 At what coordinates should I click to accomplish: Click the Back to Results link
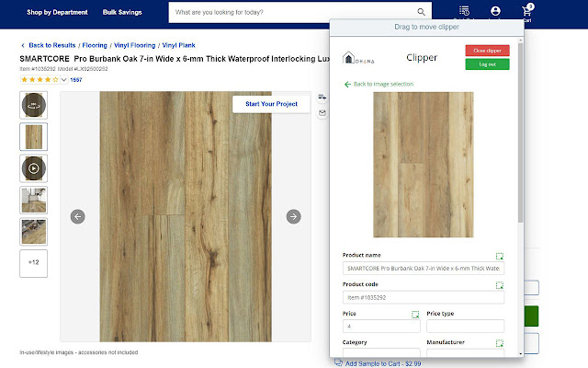coord(52,45)
